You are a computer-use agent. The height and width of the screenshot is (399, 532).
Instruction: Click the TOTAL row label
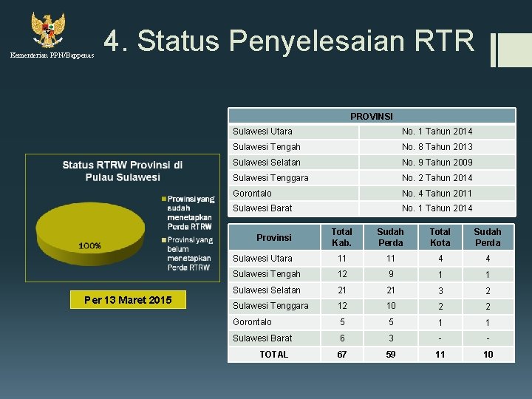274,355
